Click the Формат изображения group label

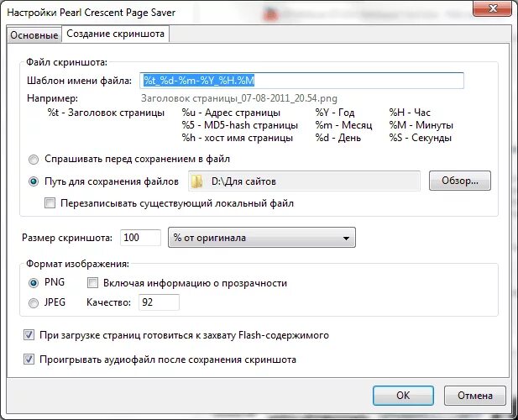coord(77,264)
